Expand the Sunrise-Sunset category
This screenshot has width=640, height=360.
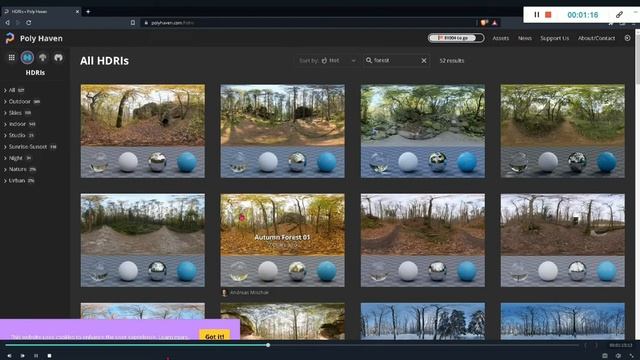tap(30, 147)
